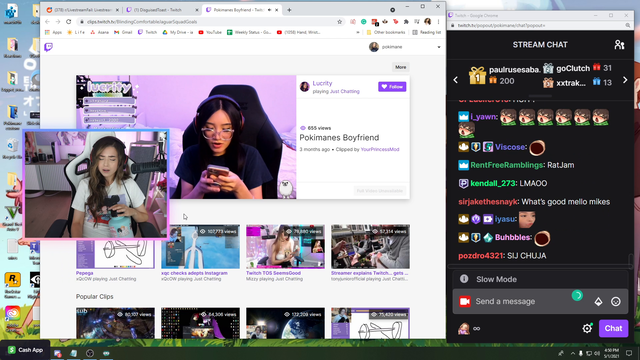Search in chat popout window magnifier icon
The width and height of the screenshot is (640, 360).
pos(628,25)
